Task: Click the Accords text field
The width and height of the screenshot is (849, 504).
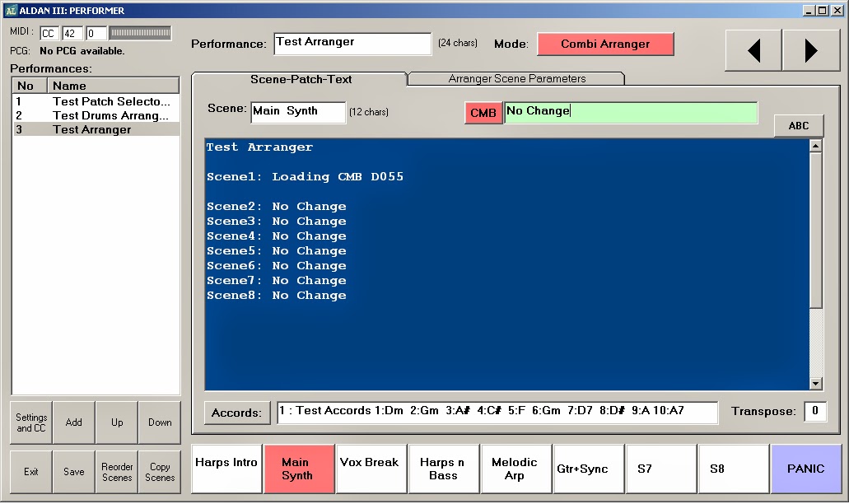Action: [x=497, y=413]
